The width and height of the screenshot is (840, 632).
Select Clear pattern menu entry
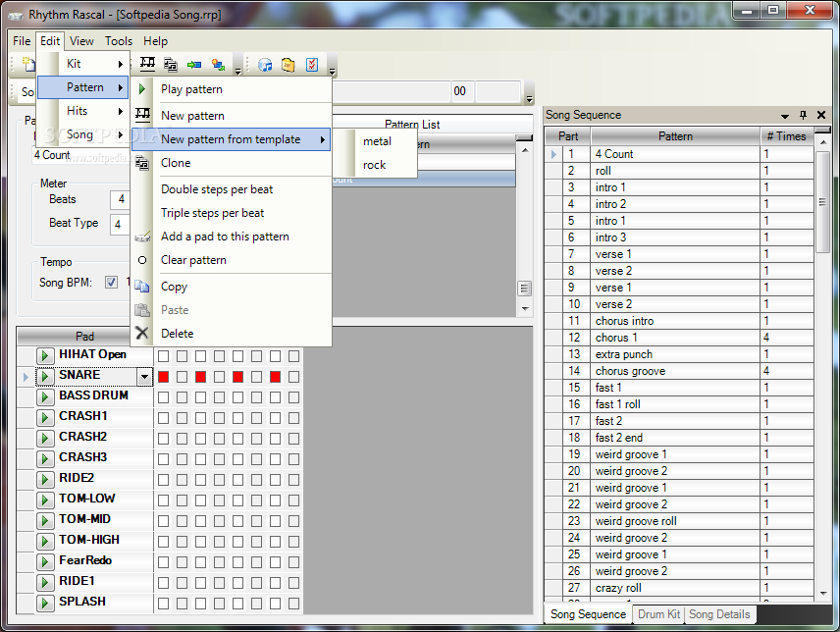(x=232, y=260)
